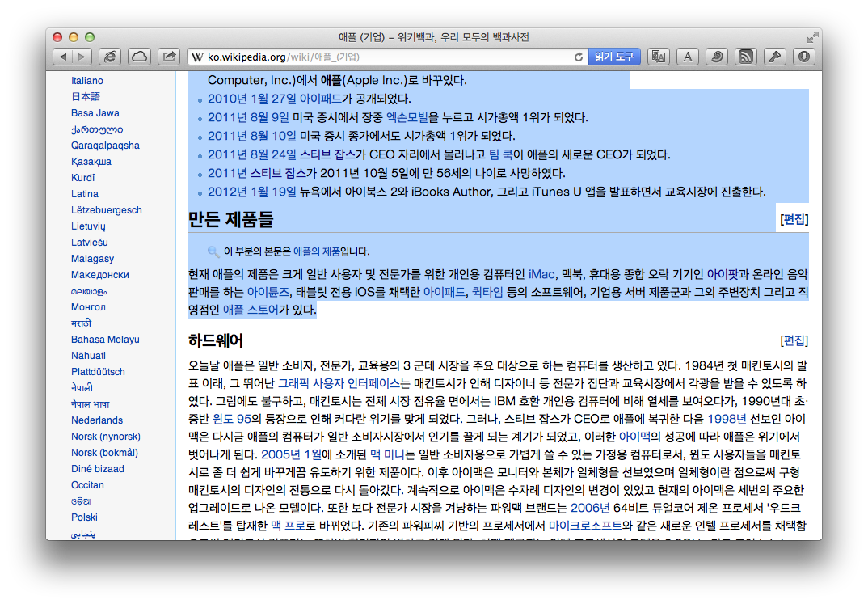Open the 1998년 link
The image size is (868, 604).
[x=727, y=419]
